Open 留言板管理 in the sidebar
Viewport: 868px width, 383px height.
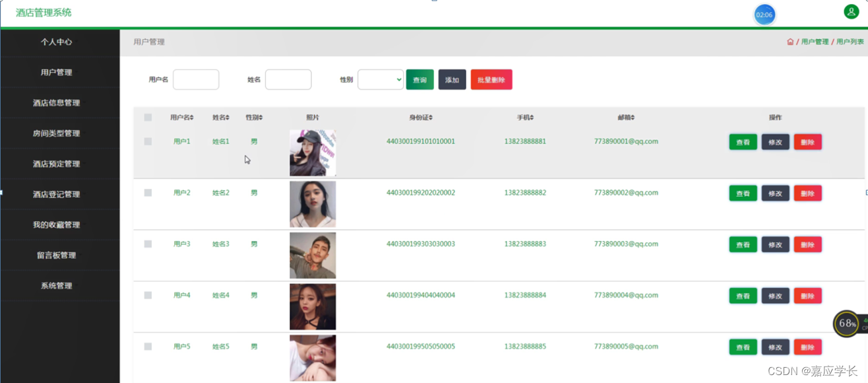[x=56, y=255]
